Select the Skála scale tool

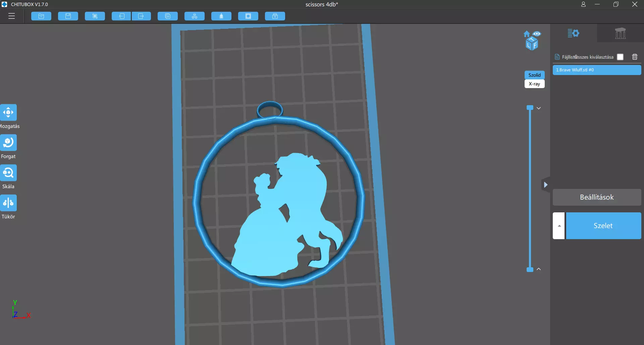pyautogui.click(x=8, y=173)
